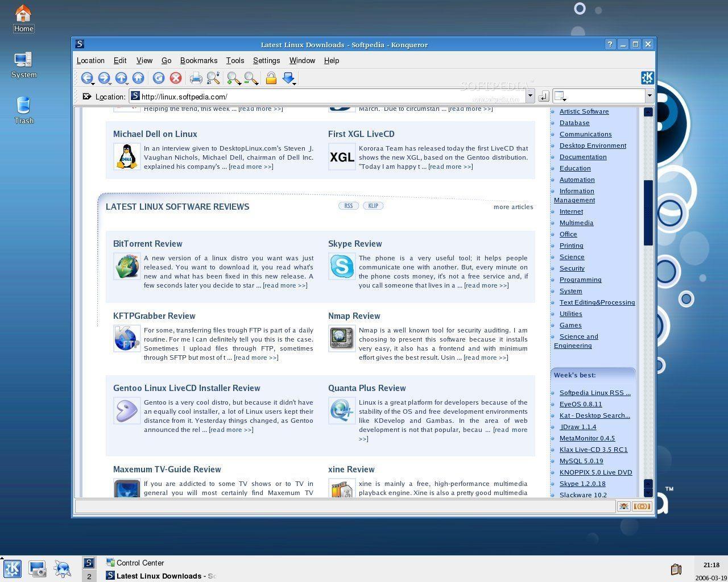Open the blue download arrow dropdown

point(289,78)
